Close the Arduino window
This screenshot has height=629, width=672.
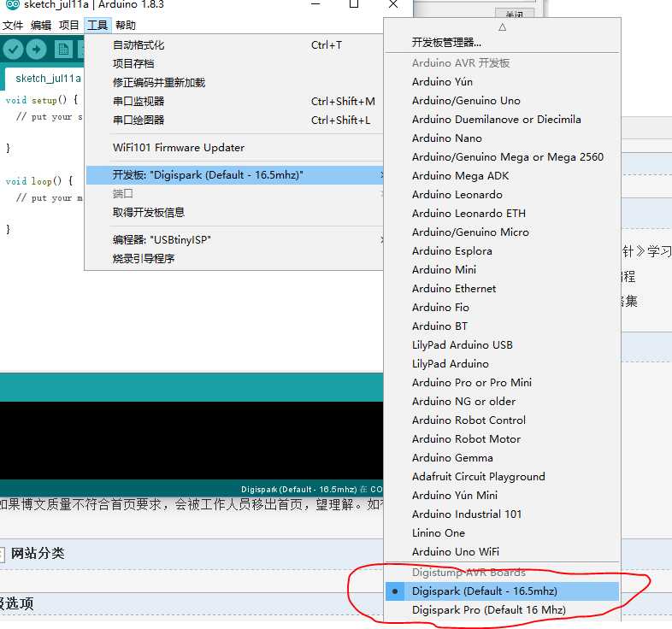tap(393, 4)
